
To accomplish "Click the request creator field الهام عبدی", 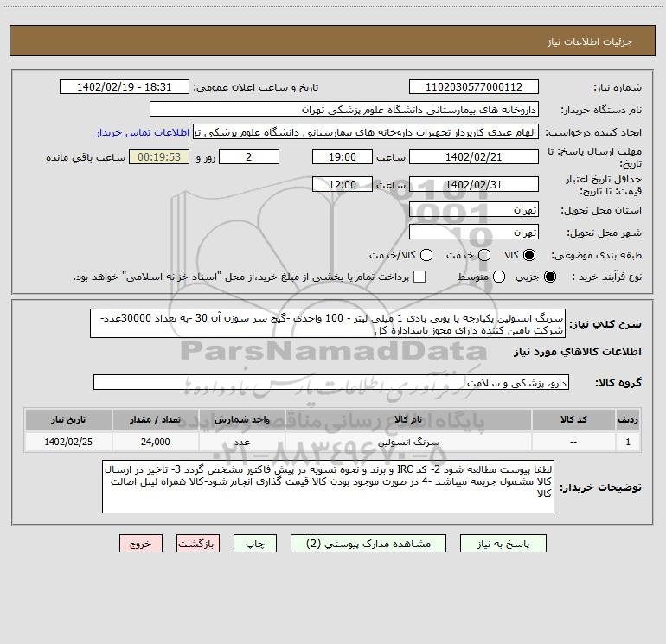I will point(366,132).
